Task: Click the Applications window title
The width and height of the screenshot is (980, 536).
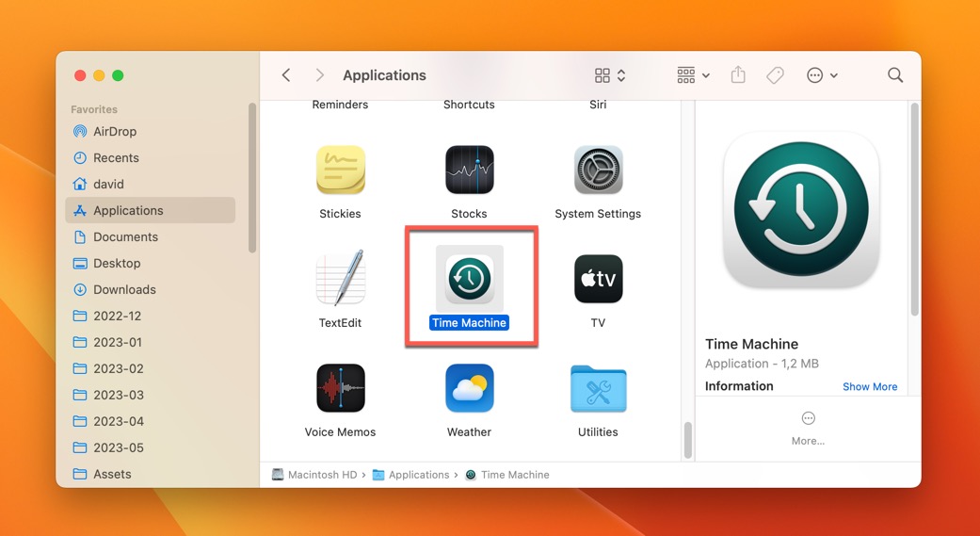Action: point(384,75)
